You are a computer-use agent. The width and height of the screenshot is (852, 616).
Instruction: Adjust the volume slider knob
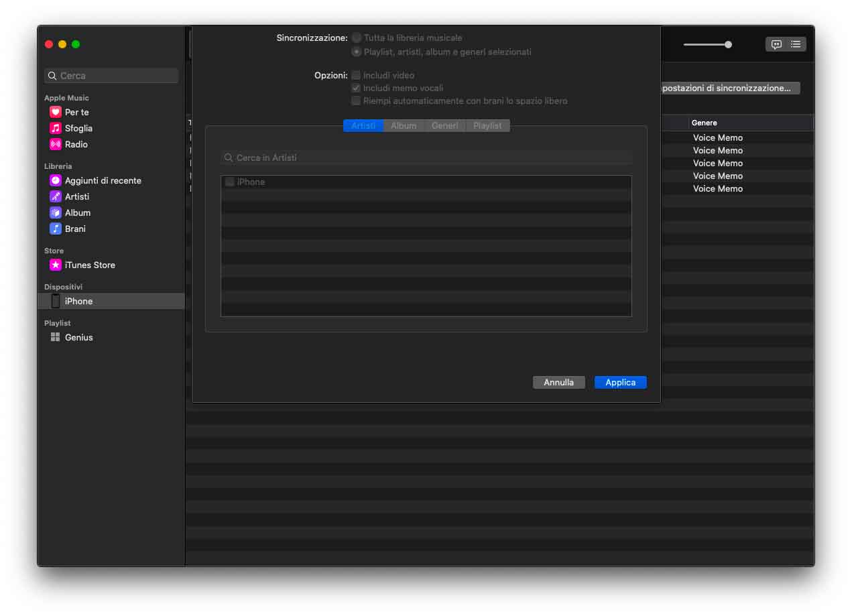[x=728, y=45]
